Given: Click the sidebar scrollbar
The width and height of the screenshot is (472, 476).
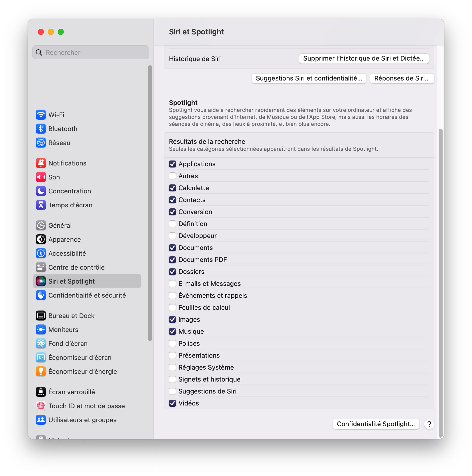Looking at the screenshot, I should 150,203.
